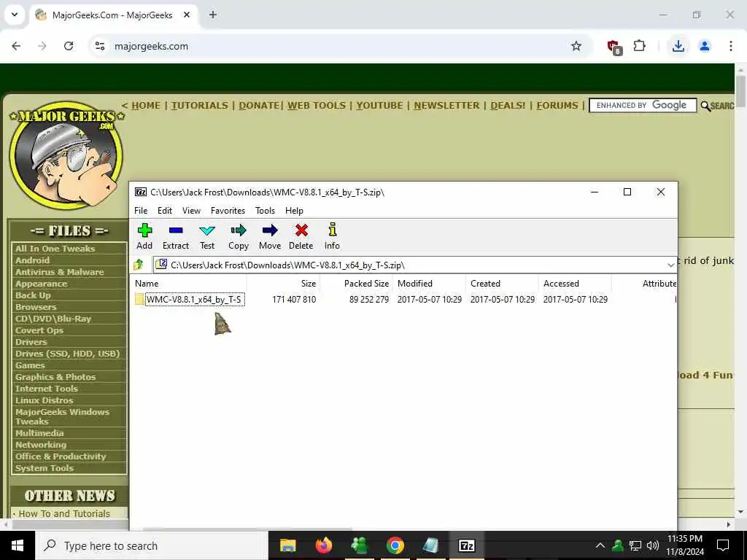
Task: Click the Google enhanced search box
Action: point(643,105)
